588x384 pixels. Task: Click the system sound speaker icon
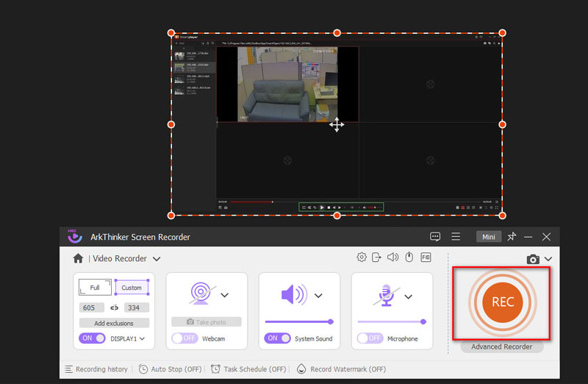tap(295, 294)
